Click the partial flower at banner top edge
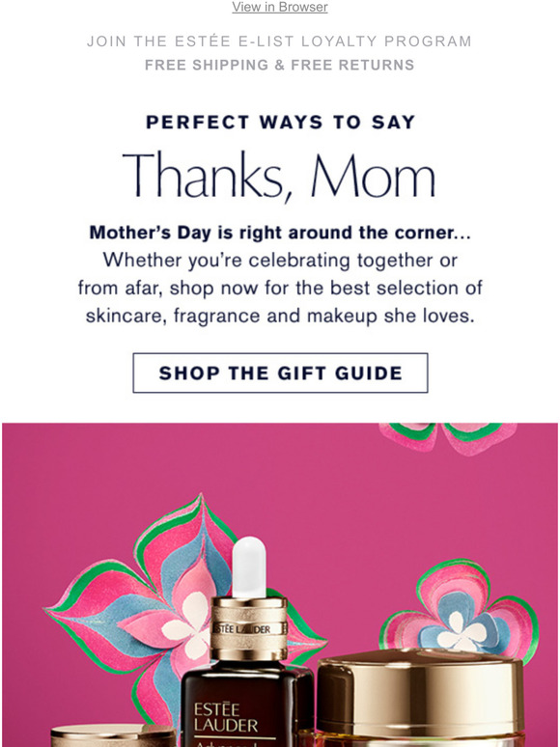 pos(448,437)
